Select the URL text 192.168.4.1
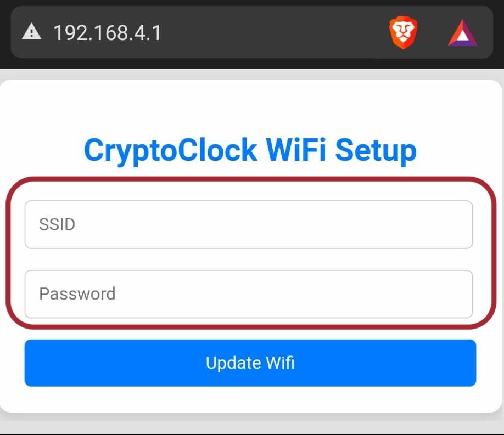Image resolution: width=504 pixels, height=435 pixels. 108,33
